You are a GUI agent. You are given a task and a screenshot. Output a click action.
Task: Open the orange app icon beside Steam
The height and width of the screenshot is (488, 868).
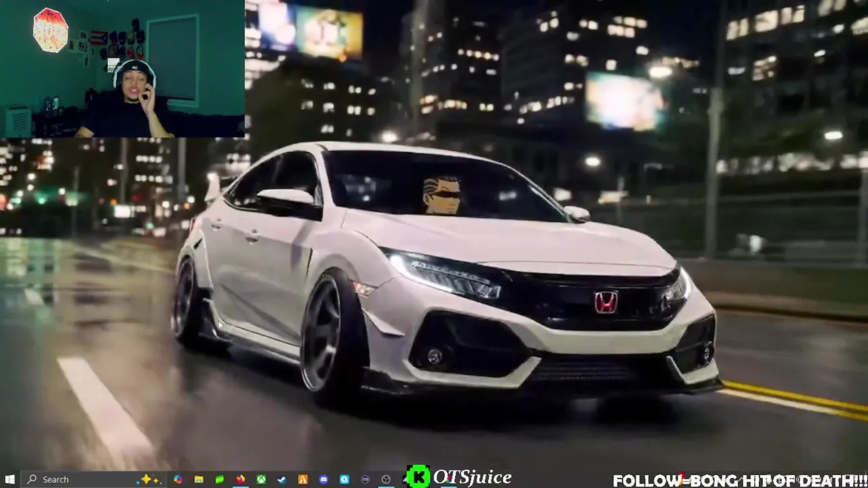(303, 479)
